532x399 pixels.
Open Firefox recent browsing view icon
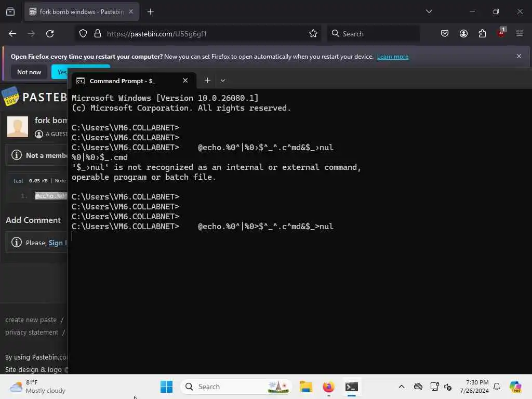pos(10,12)
